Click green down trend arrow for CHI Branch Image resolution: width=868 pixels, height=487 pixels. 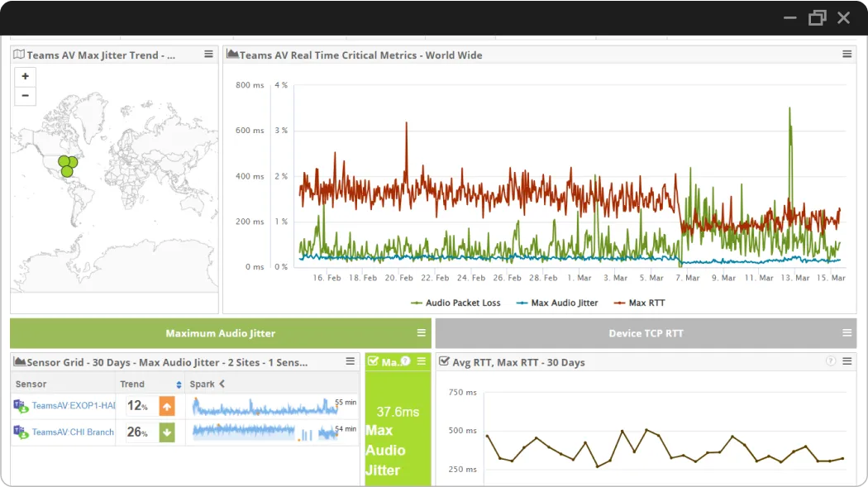pos(167,432)
